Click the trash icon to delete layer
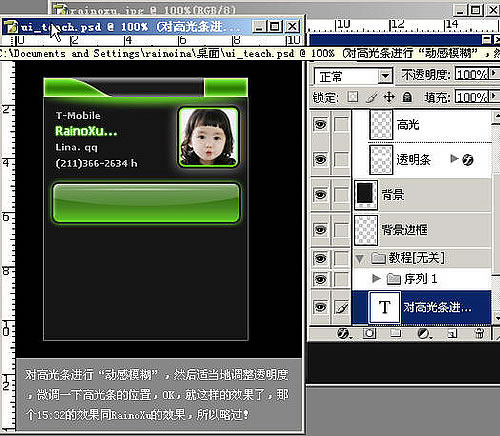 479,333
